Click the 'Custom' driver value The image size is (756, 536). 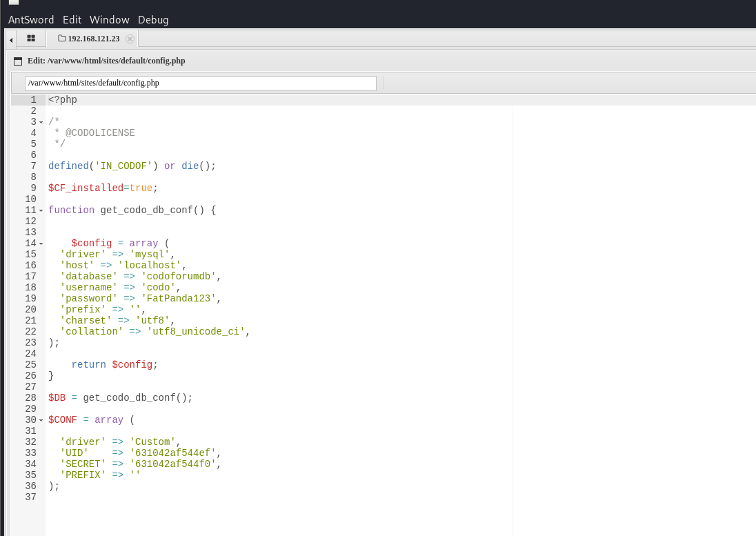(x=152, y=442)
